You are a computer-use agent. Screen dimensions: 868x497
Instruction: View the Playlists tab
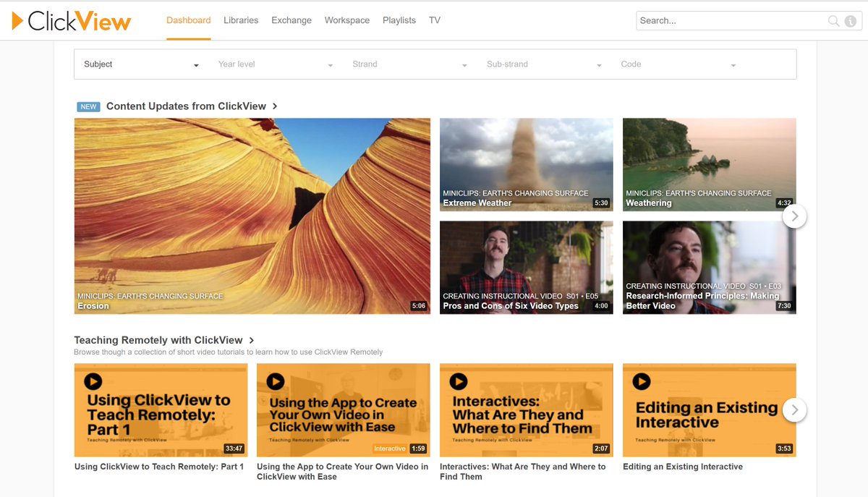(399, 20)
